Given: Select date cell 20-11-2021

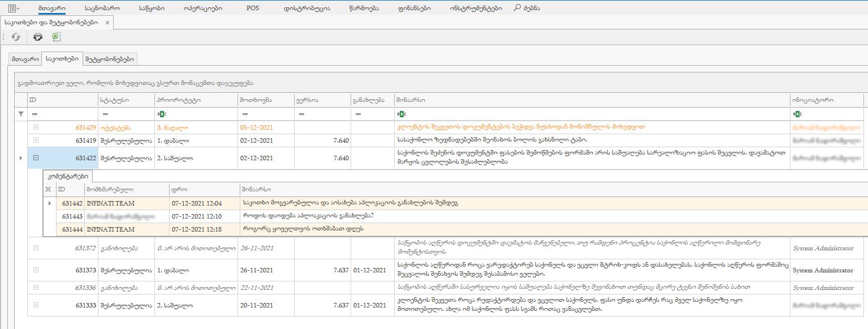Looking at the screenshot, I should [266, 305].
